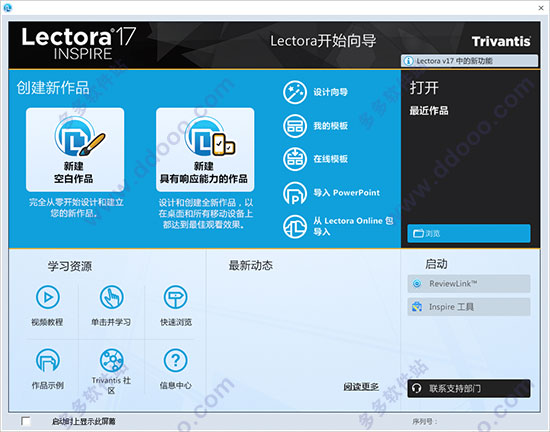550x432 pixels.
Task: Click 从 Lectora Online 包导入 text
Action: click(x=353, y=226)
